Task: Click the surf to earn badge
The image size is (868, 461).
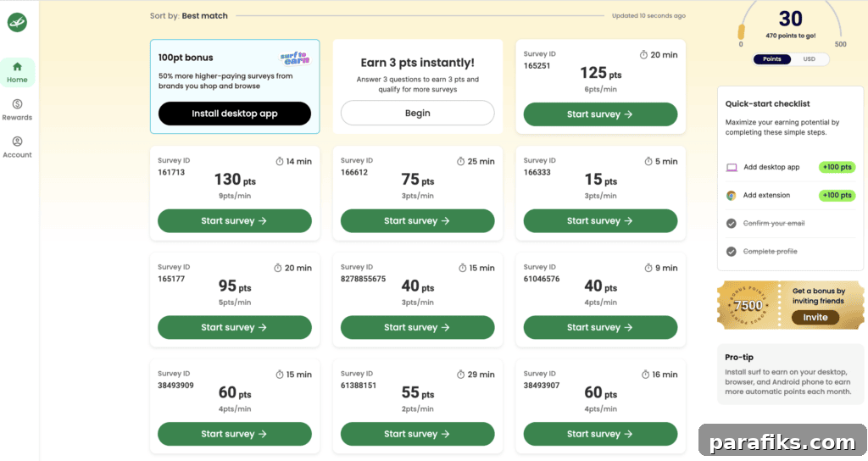Action: (x=294, y=58)
